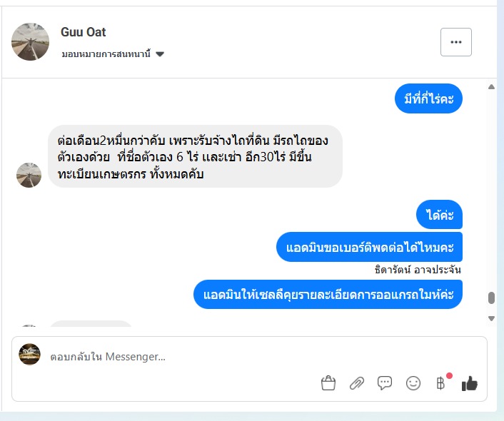The height and width of the screenshot is (421, 504).
Task: Select the มีที่กี่ไร่คะ sent message bubble
Action: point(428,98)
